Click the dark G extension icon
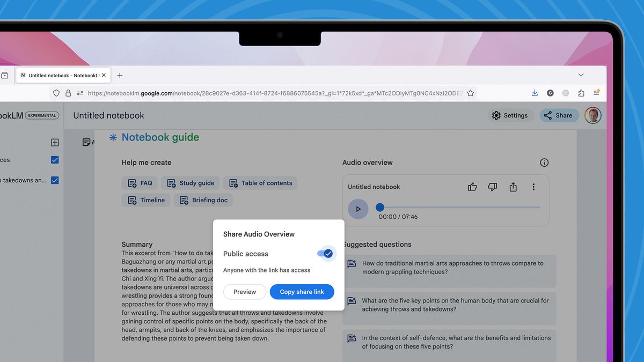This screenshot has width=644, height=362. point(550,93)
